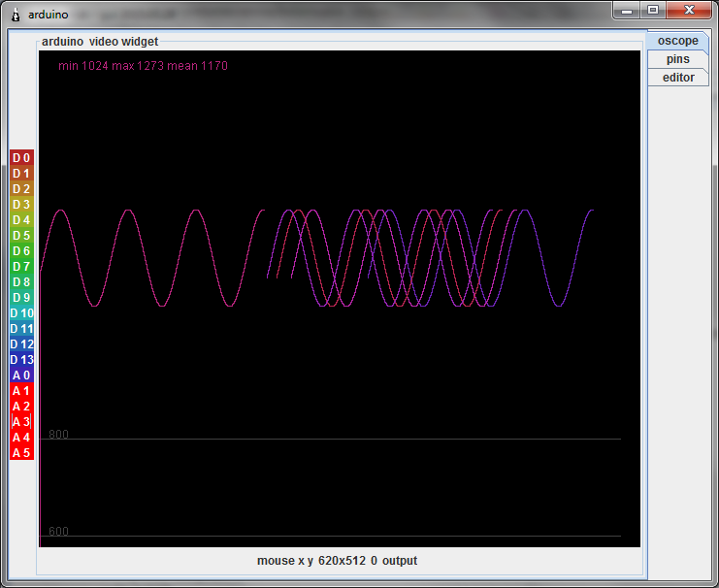
Task: Click the min max mean readout text
Action: click(143, 66)
